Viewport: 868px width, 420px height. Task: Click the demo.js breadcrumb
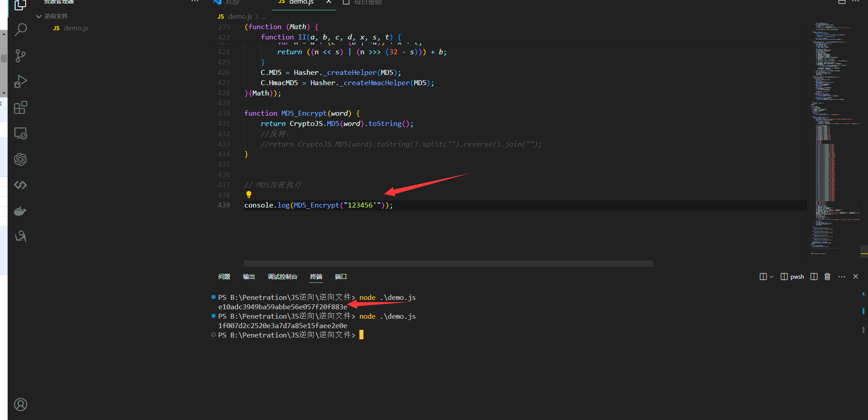pos(240,17)
